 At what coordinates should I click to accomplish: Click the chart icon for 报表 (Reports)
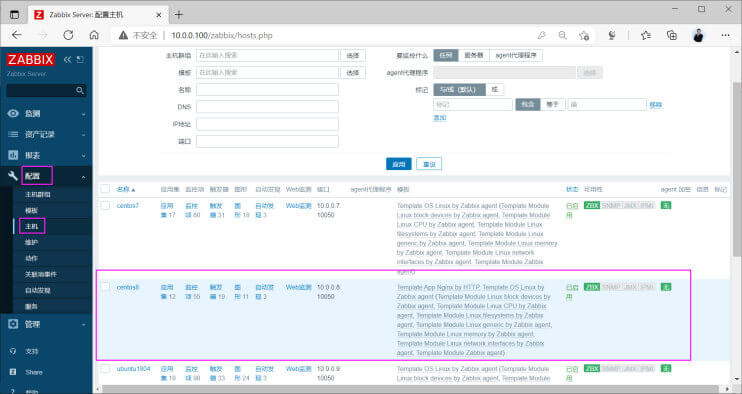click(x=13, y=155)
